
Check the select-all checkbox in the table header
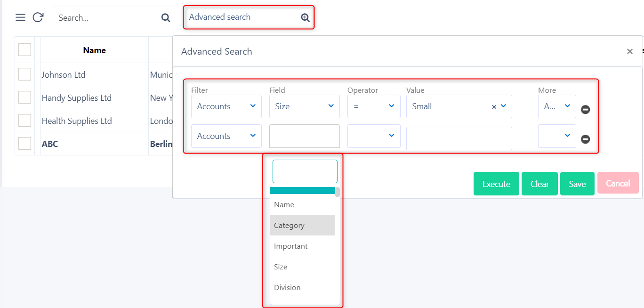point(24,49)
